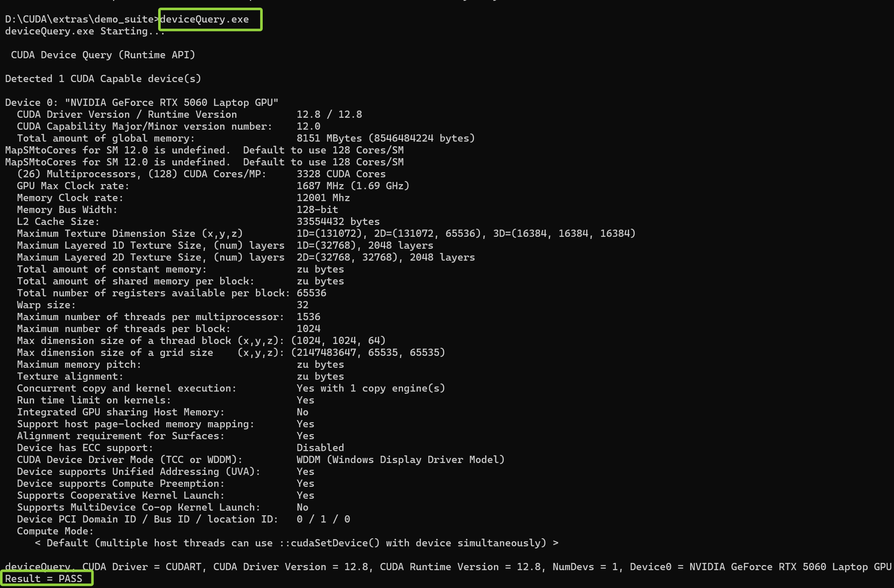The height and width of the screenshot is (588, 894).
Task: Click the '1536' threads per multiprocessor value
Action: click(308, 317)
